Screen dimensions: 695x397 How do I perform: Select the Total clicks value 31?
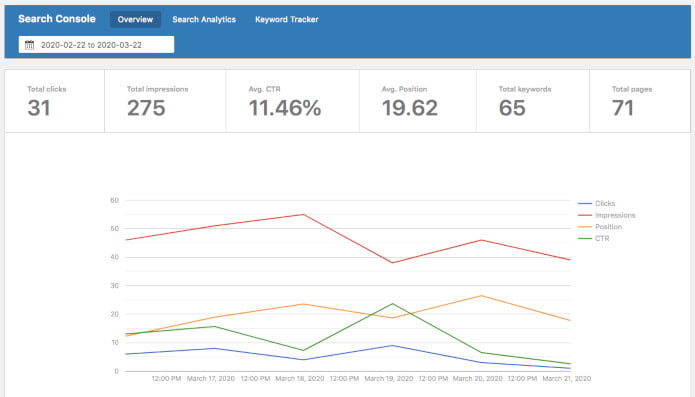[39, 108]
